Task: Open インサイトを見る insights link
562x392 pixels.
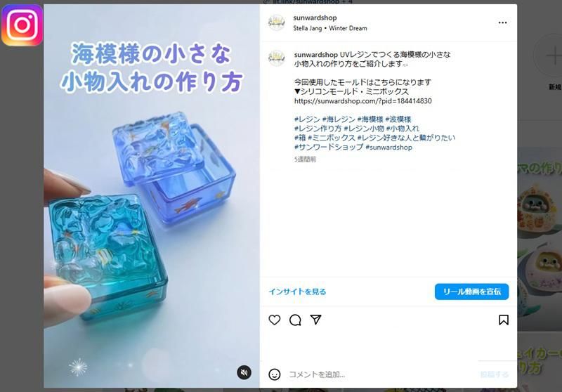Action: pos(297,292)
